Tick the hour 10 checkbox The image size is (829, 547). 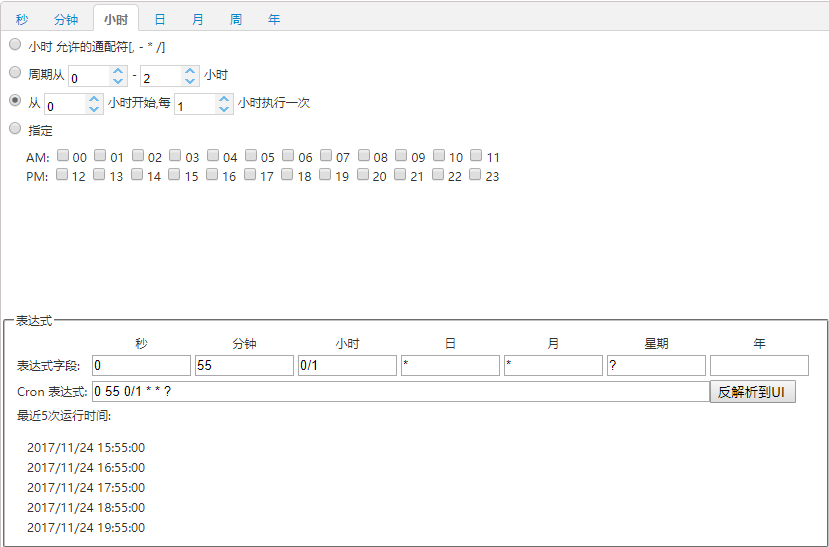[x=439, y=155]
